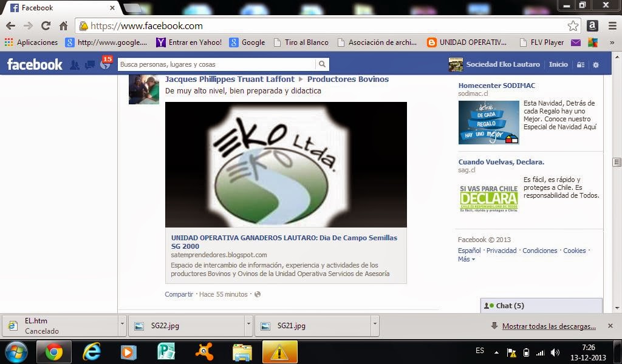The image size is (622, 364).
Task: Open the warning sign taskbar app
Action: pos(279,352)
